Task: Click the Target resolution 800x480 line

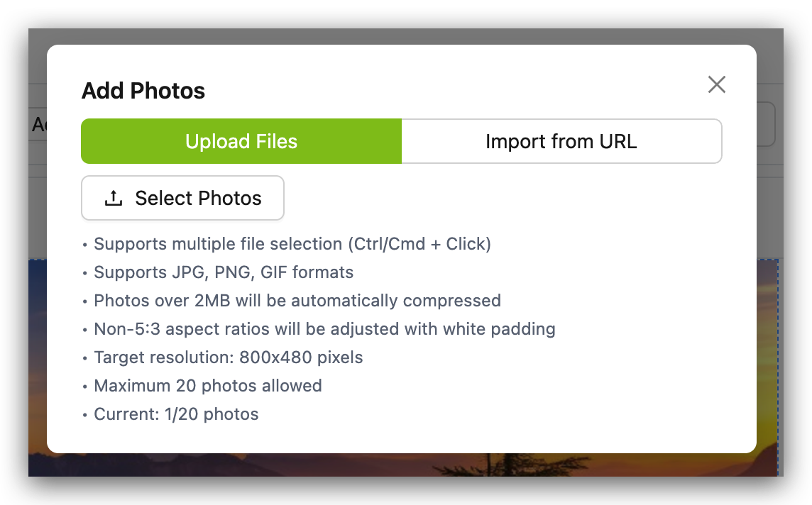Action: [x=229, y=357]
